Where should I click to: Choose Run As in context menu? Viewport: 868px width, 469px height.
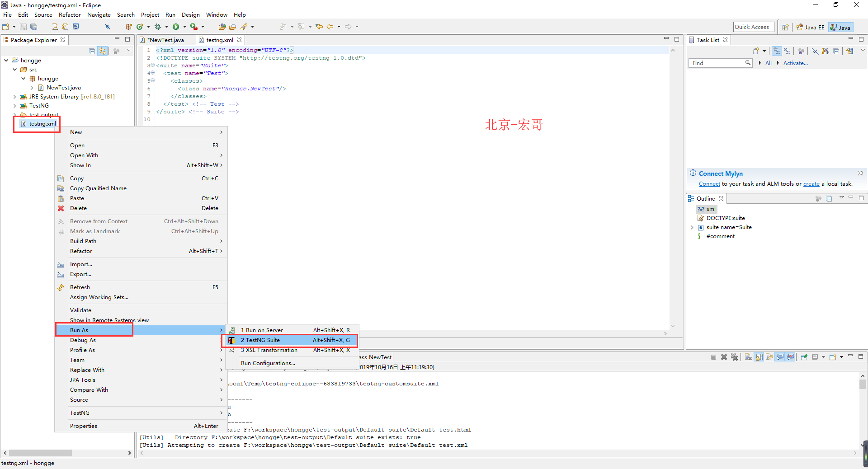pos(141,330)
